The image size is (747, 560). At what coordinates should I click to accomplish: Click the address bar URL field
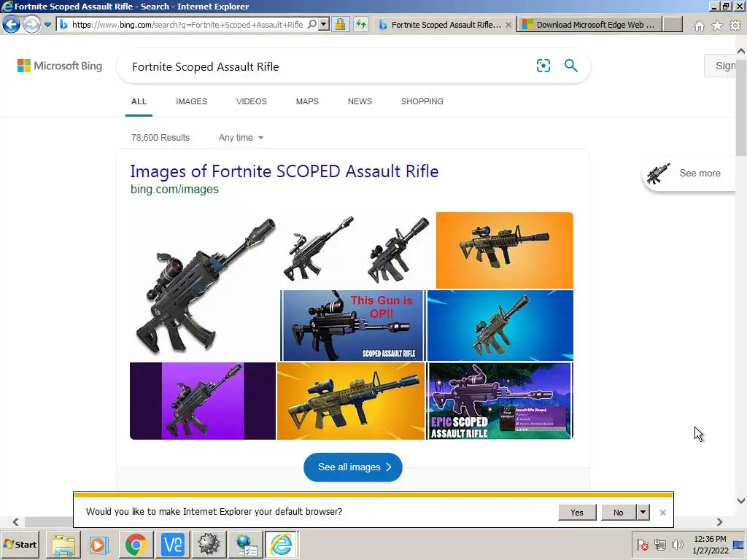point(186,25)
